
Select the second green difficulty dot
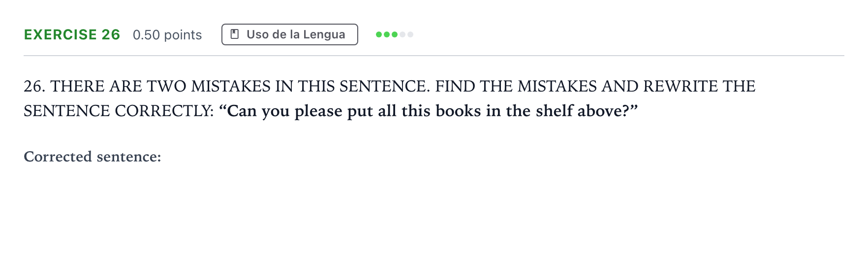point(387,34)
